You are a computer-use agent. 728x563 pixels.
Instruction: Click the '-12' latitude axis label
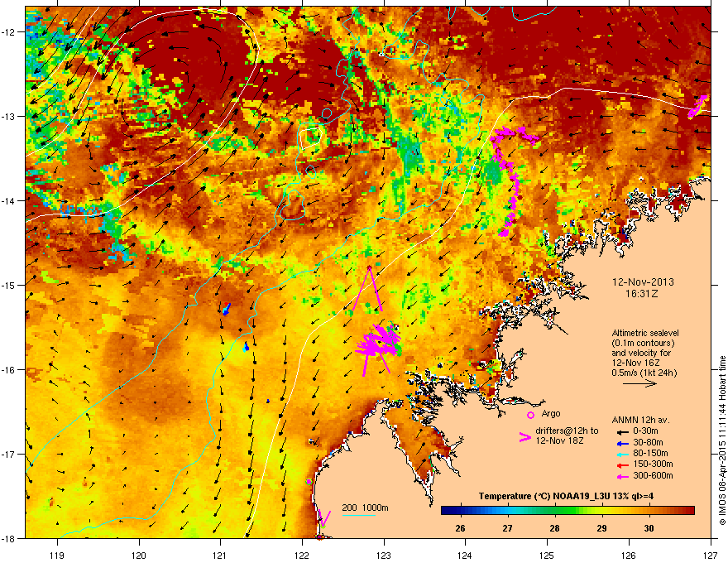point(8,32)
